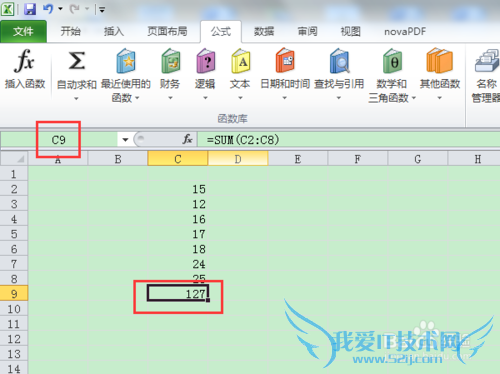This screenshot has width=500, height=374.
Task: Open the More Functions books icon
Action: 440,61
